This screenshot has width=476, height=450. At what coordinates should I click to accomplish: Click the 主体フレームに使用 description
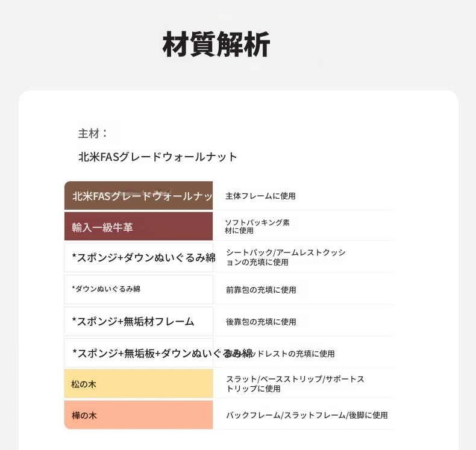click(260, 196)
